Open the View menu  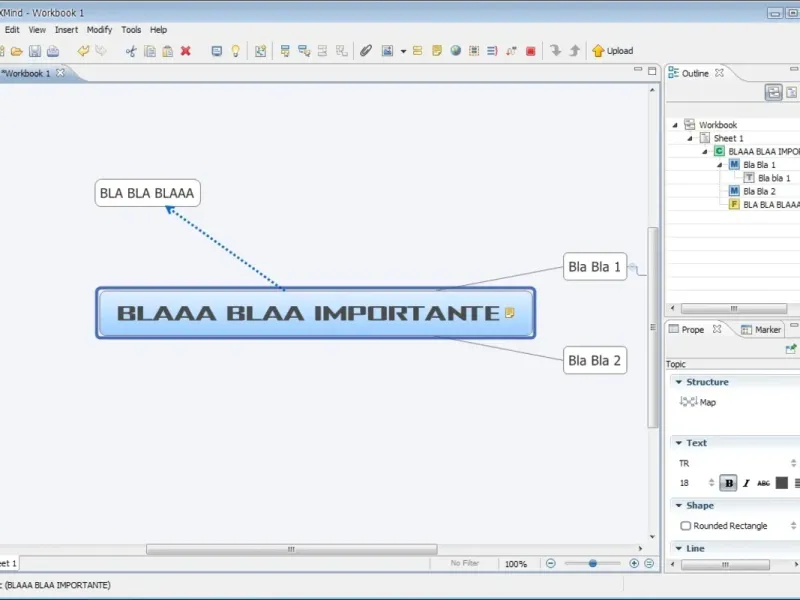pyautogui.click(x=37, y=30)
